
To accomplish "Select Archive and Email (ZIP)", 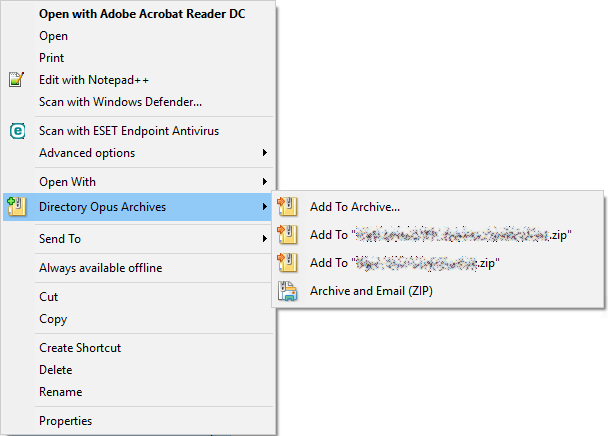I will [371, 291].
